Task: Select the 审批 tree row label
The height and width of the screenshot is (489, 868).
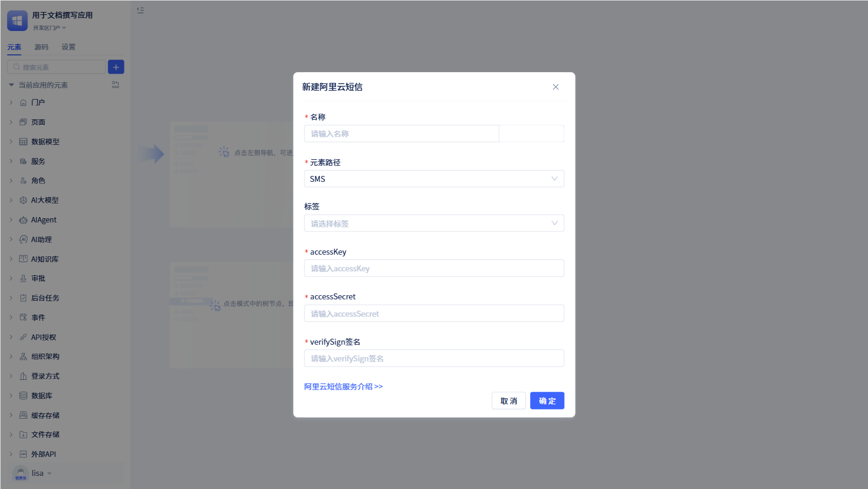Action: pyautogui.click(x=38, y=278)
